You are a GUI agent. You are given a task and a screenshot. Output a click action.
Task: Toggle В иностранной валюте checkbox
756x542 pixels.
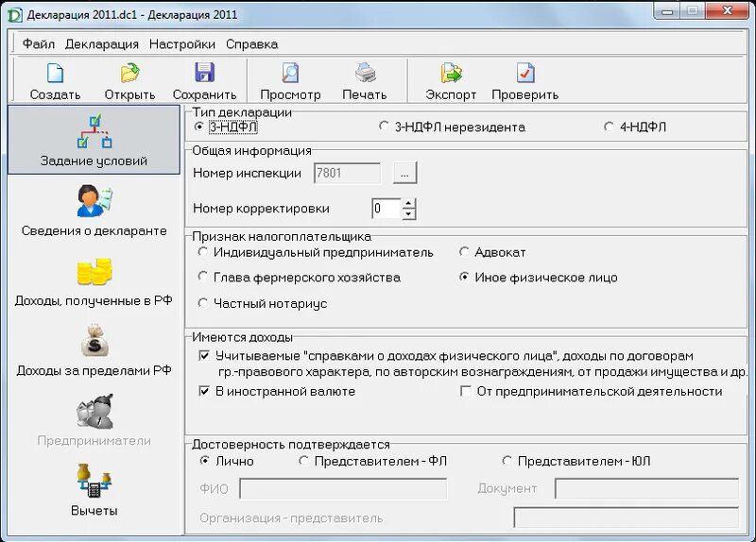coord(204,391)
